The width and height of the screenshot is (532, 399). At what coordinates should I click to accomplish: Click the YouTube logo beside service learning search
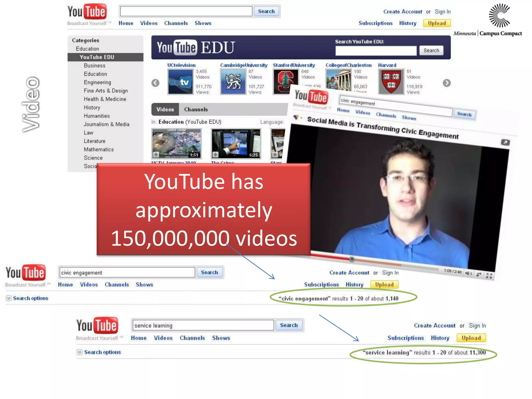pos(97,325)
